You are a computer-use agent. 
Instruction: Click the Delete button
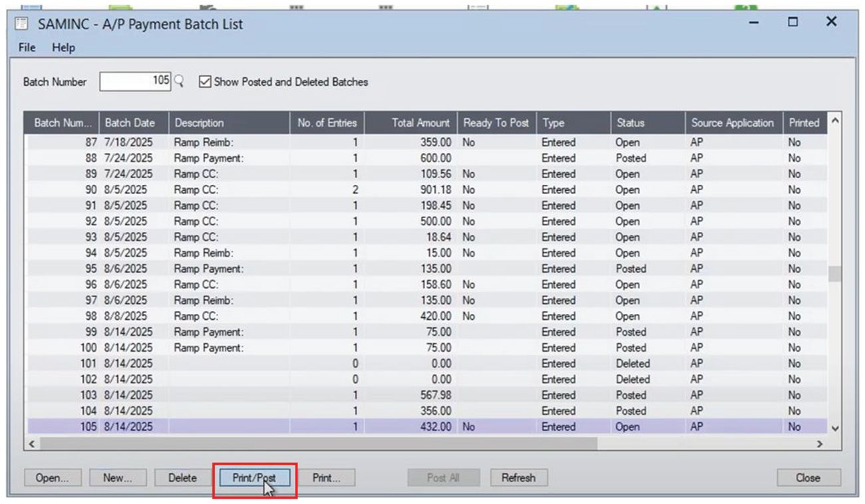pyautogui.click(x=182, y=477)
